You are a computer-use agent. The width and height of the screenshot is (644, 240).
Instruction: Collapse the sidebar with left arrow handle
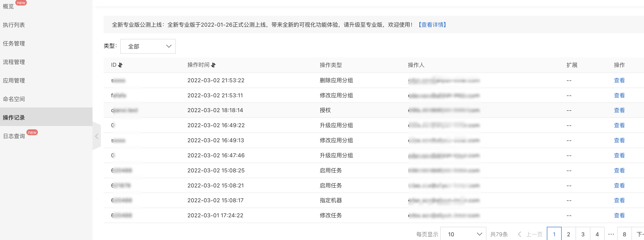point(97,136)
